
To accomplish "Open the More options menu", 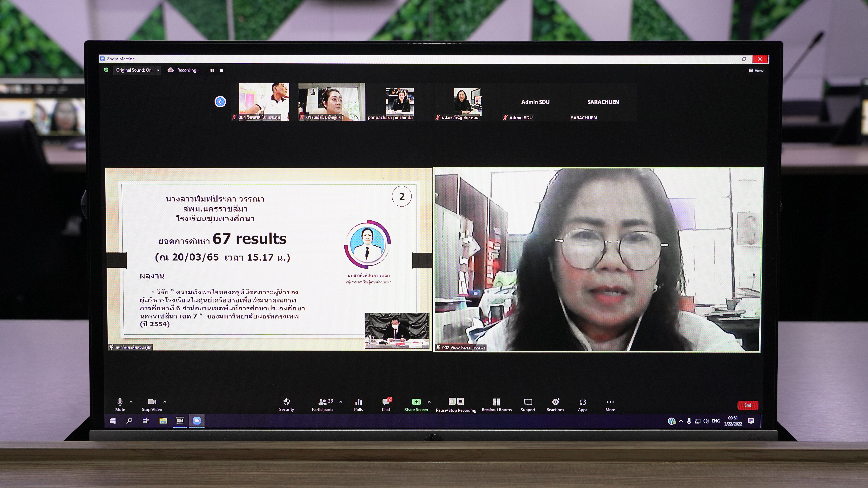I will pyautogui.click(x=610, y=404).
